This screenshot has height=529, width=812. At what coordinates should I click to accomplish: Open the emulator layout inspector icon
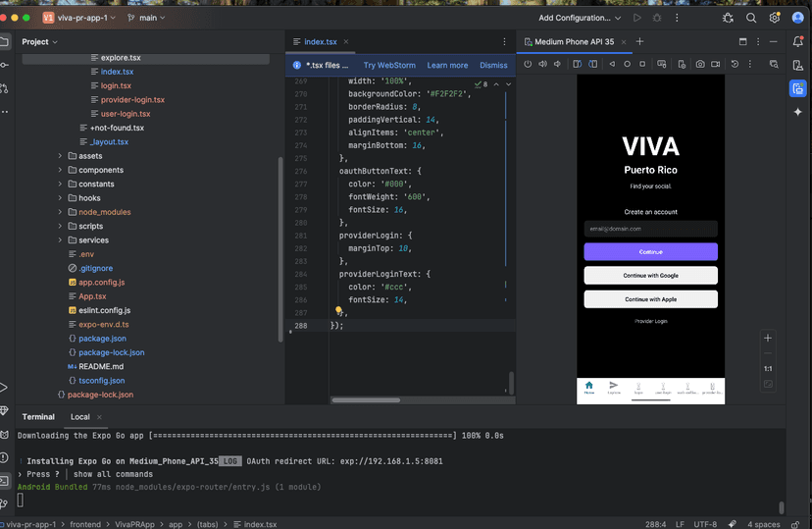coord(774,64)
